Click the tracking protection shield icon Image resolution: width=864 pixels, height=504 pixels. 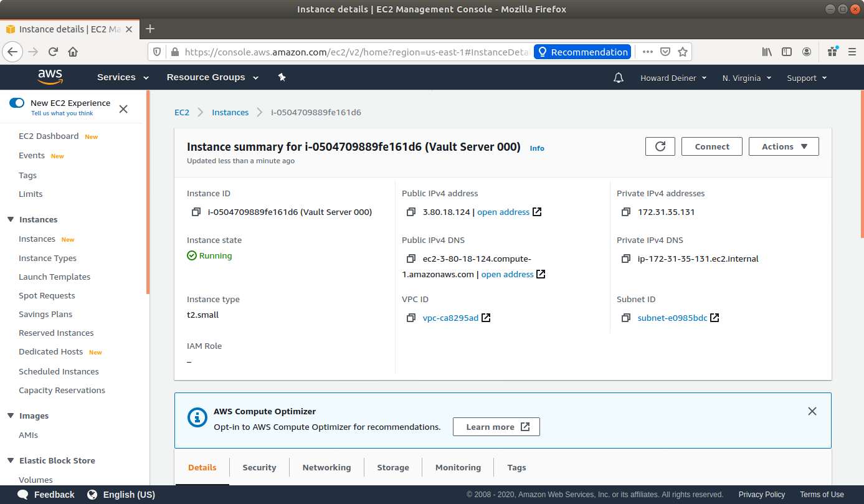click(157, 52)
